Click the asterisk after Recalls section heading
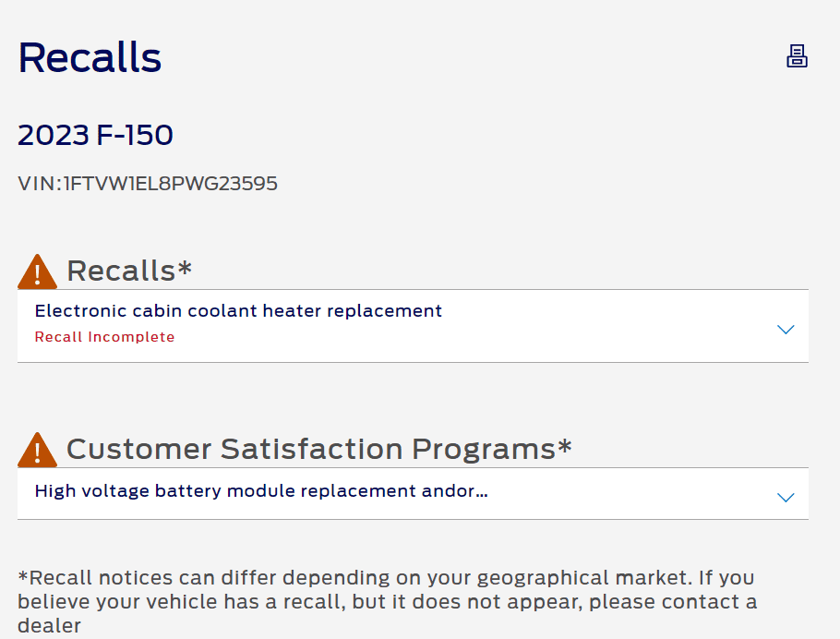This screenshot has width=840, height=639. click(185, 268)
